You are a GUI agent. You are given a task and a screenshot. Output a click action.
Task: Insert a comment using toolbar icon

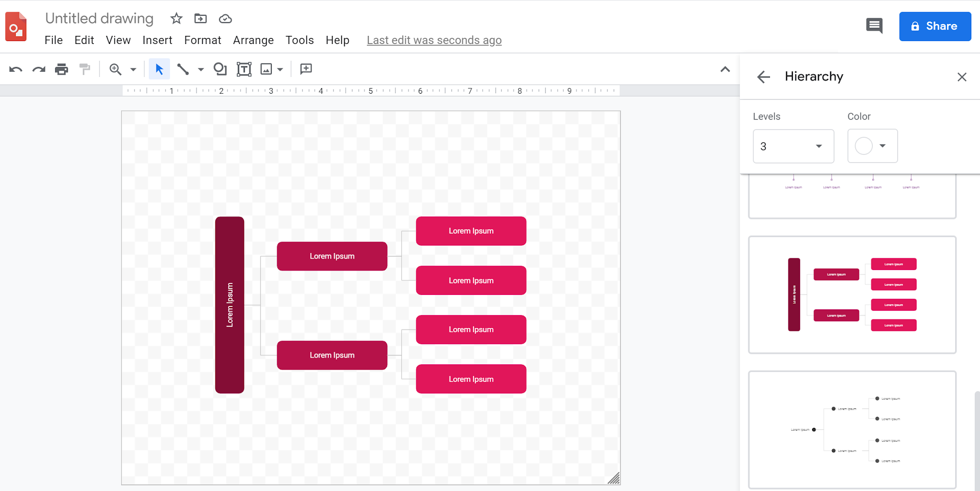(305, 69)
